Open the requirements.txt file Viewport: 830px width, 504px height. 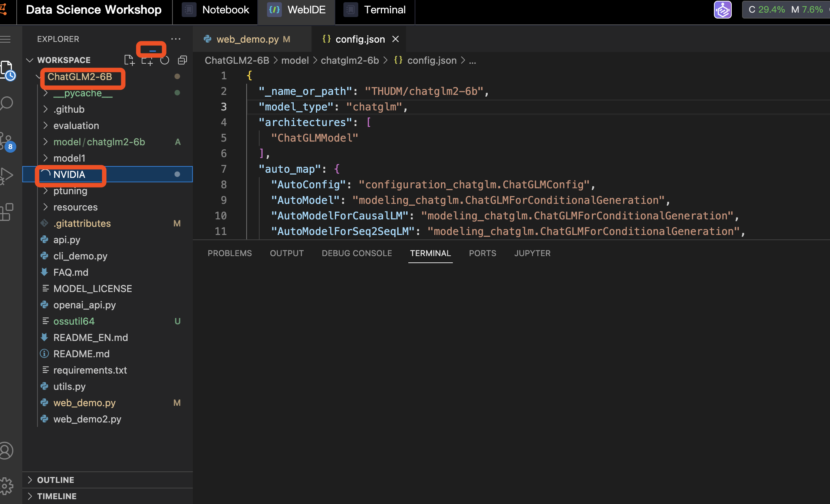(x=90, y=370)
